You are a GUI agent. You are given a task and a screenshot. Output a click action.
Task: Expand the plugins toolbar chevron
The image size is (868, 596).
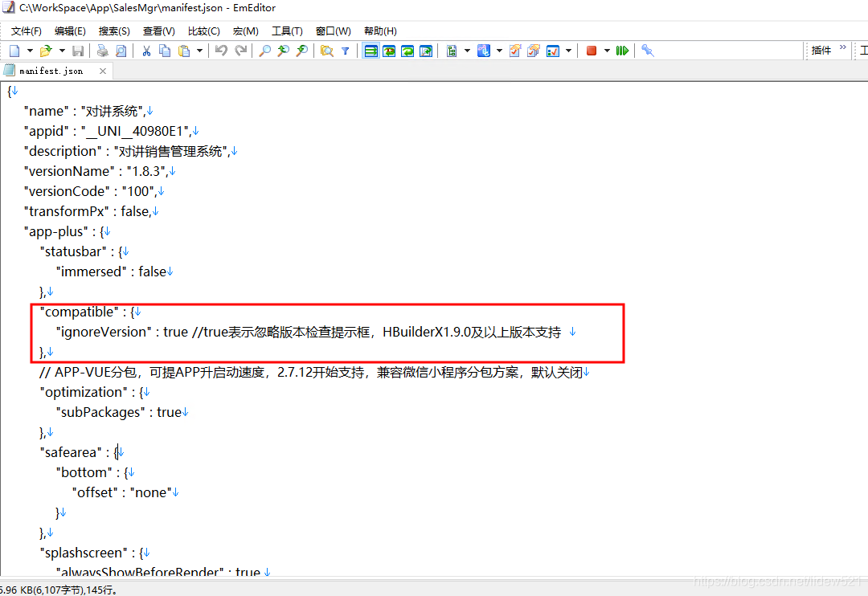coord(842,48)
